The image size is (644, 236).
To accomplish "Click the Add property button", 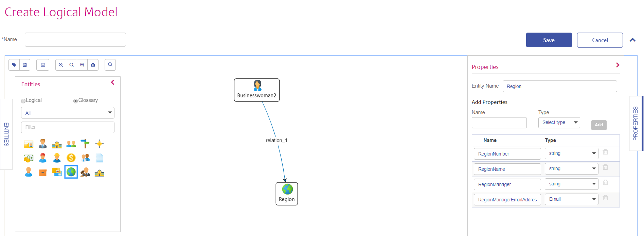I will tap(599, 125).
